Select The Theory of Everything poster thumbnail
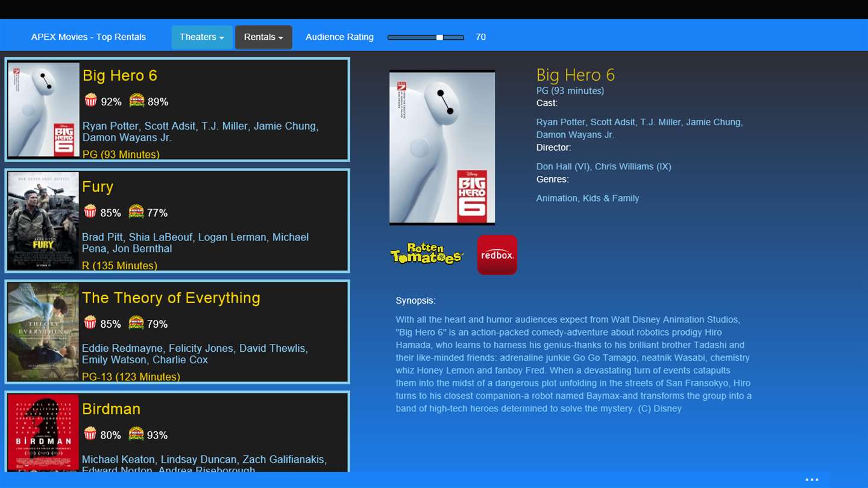Image resolution: width=868 pixels, height=488 pixels. [x=43, y=331]
